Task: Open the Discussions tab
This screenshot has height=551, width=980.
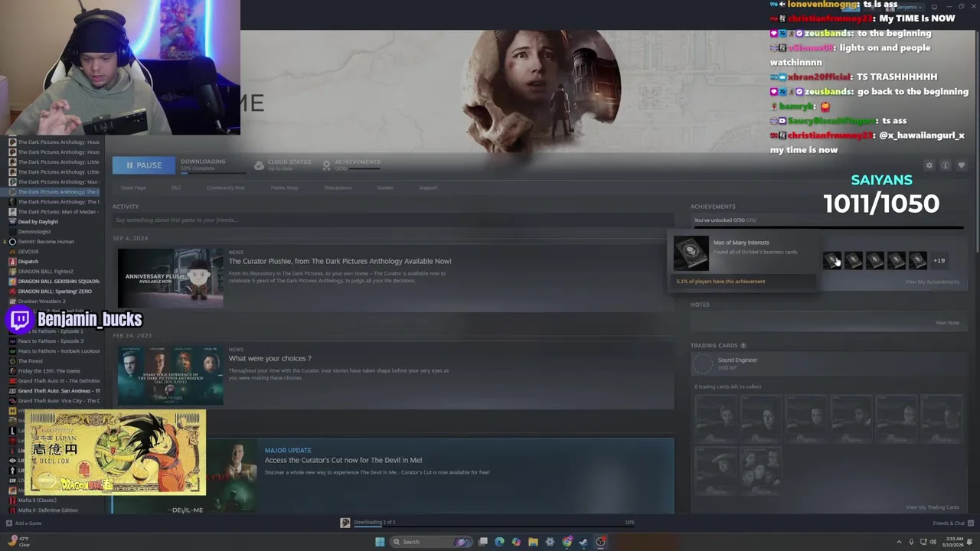Action: 338,187
